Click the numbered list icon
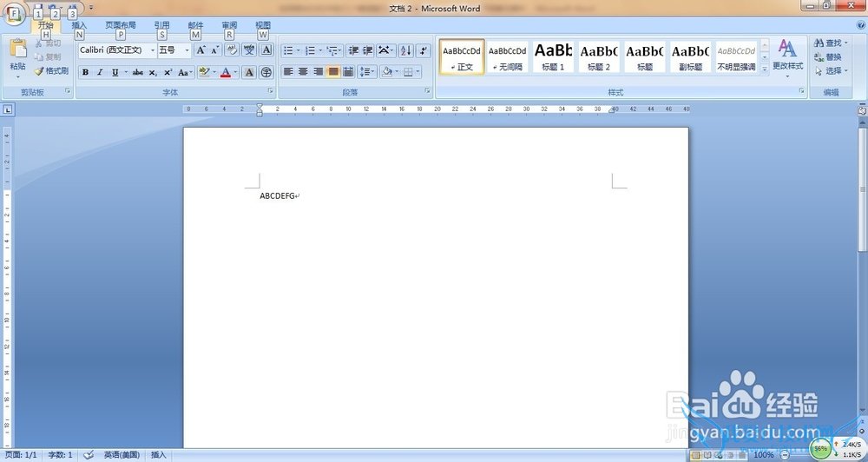 pyautogui.click(x=311, y=50)
